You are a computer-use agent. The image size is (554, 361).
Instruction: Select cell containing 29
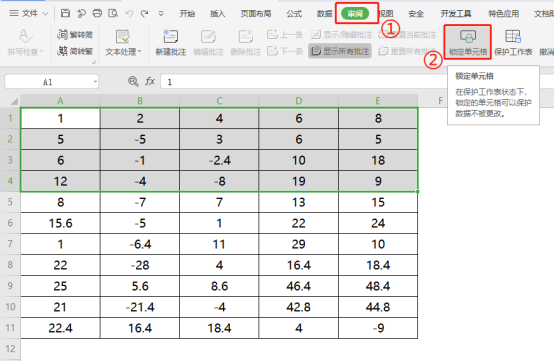tap(299, 244)
